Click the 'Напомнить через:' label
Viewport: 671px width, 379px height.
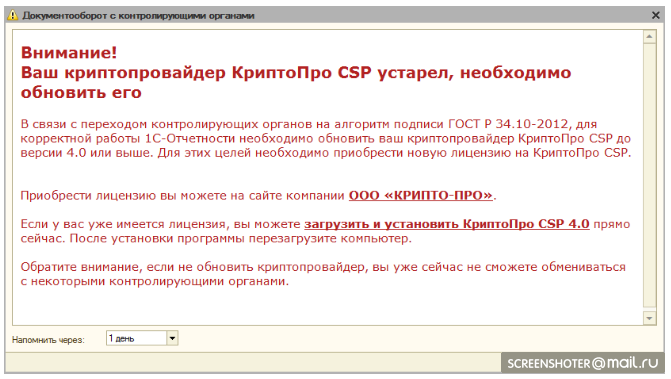(48, 340)
